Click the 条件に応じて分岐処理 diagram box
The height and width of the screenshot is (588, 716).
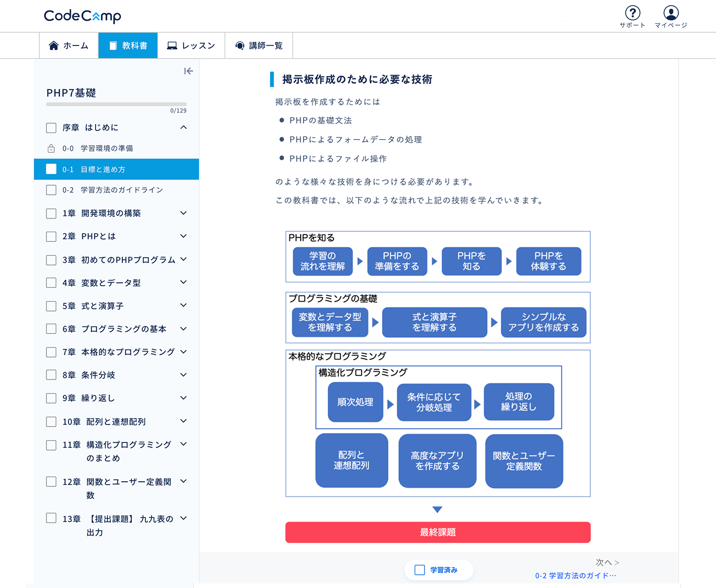(434, 402)
